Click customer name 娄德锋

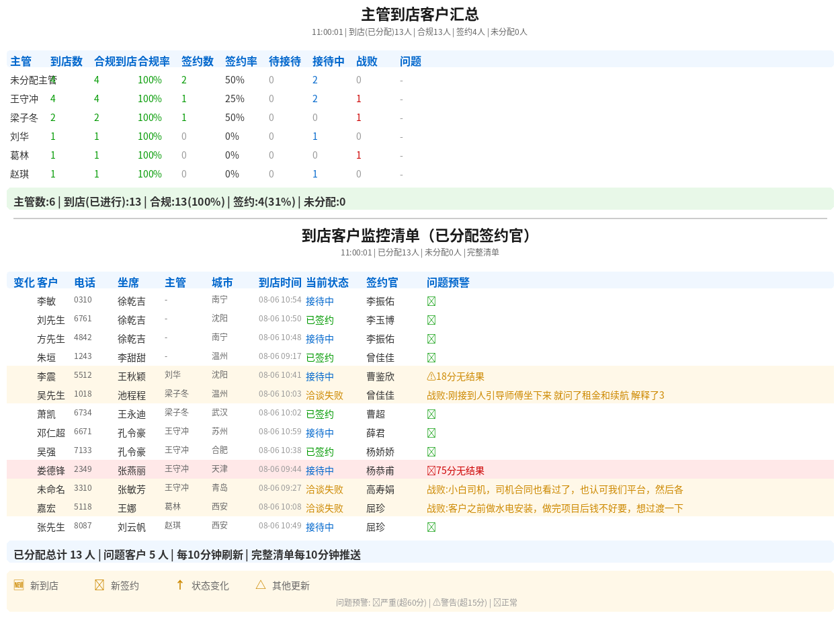click(51, 471)
